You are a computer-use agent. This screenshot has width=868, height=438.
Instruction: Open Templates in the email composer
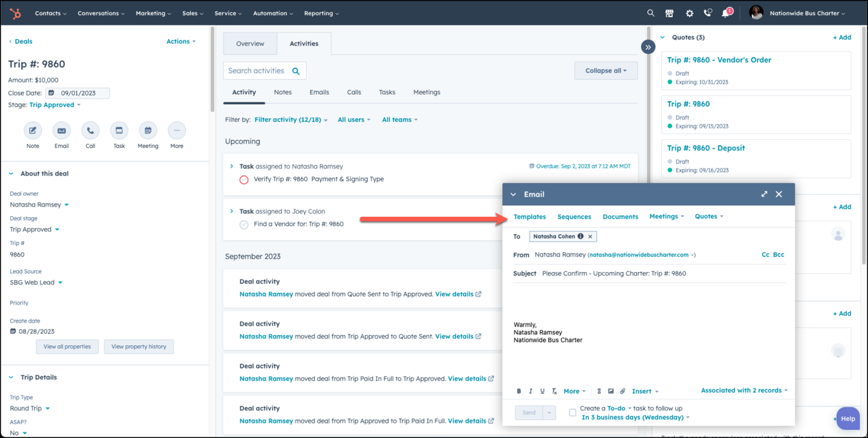coord(529,217)
